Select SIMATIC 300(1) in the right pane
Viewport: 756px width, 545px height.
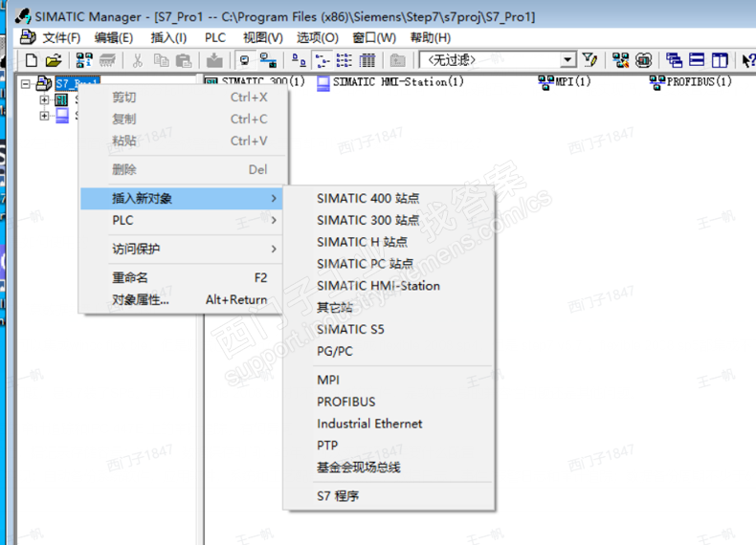256,81
